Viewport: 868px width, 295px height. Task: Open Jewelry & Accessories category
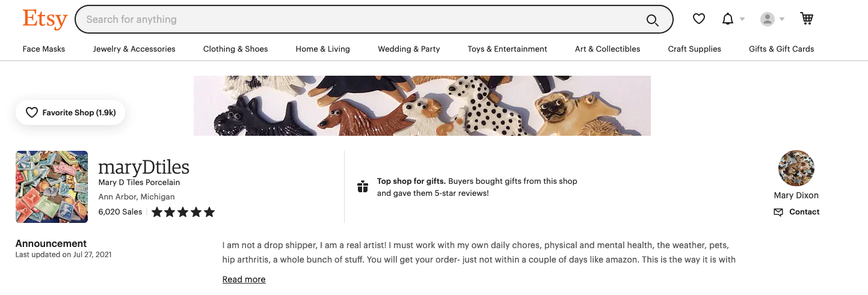click(134, 49)
